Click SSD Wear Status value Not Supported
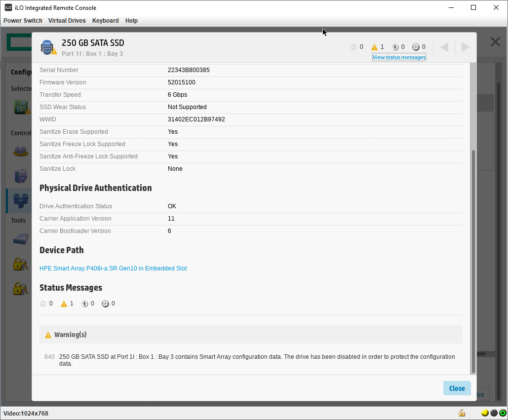 click(187, 107)
